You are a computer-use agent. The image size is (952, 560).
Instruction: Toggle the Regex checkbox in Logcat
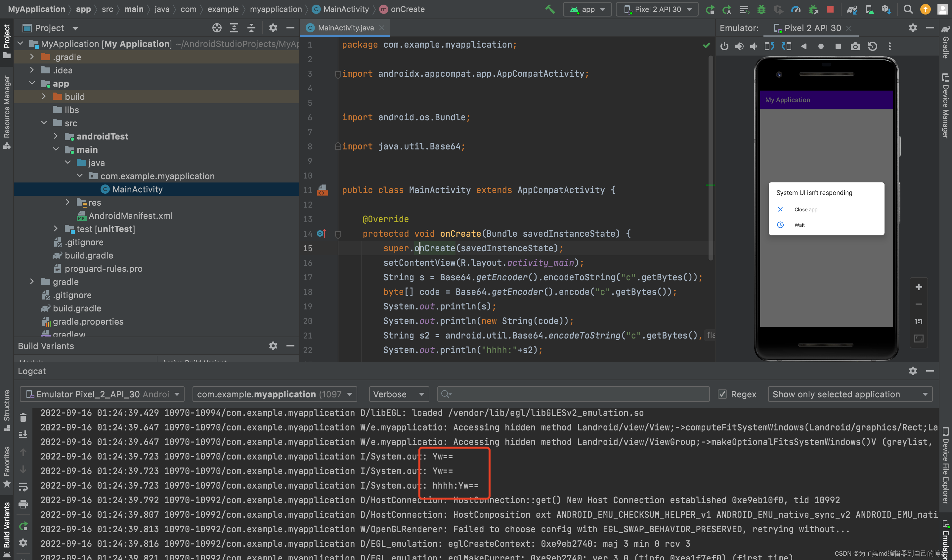(722, 394)
